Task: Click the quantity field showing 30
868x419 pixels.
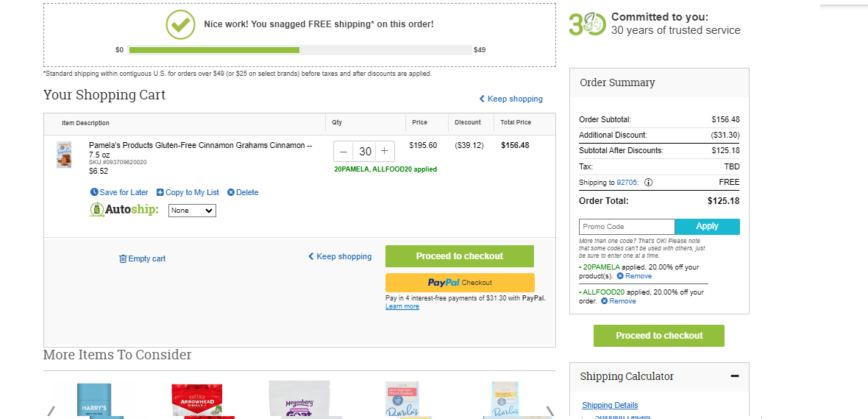Action: 365,151
